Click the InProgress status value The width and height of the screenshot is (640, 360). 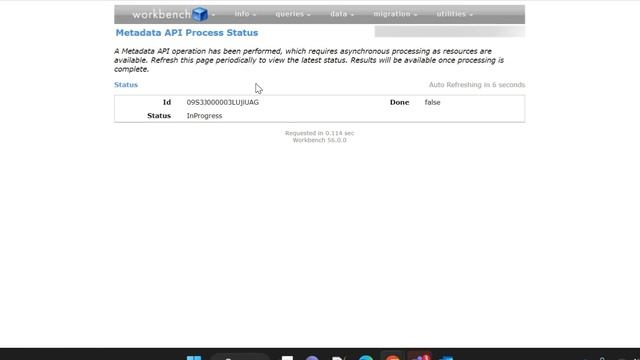pos(204,116)
